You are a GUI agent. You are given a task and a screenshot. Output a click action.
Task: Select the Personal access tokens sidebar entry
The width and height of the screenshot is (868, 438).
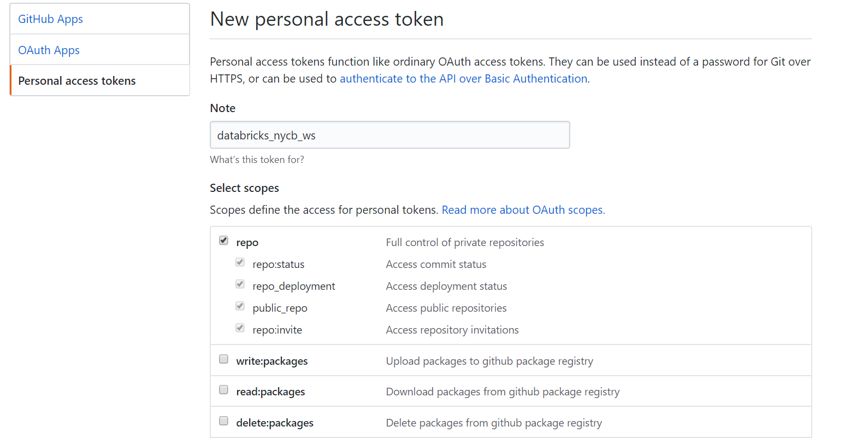pos(76,80)
